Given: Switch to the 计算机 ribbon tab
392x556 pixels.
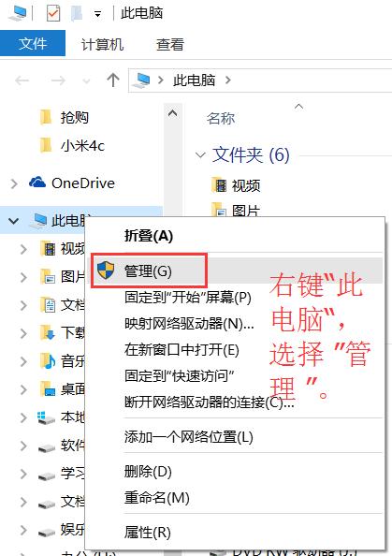Looking at the screenshot, I should 102,45.
